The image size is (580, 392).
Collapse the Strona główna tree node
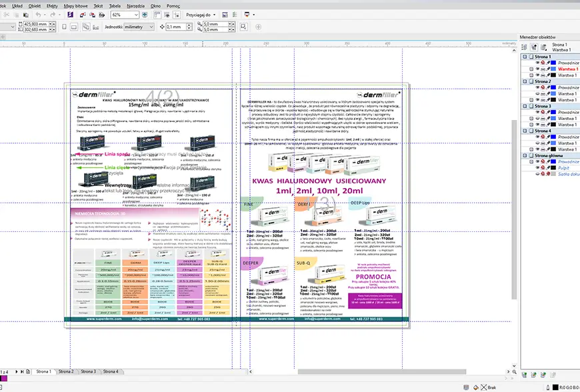pos(525,156)
